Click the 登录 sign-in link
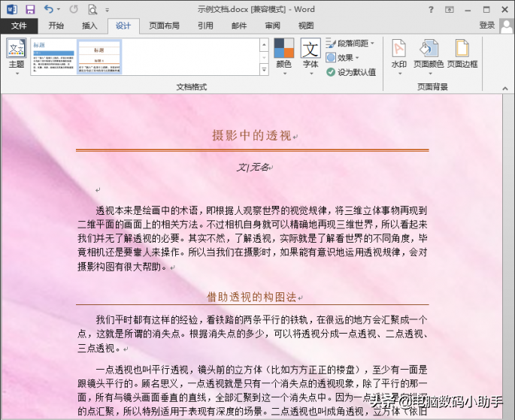This screenshot has width=515, height=420. pos(486,26)
